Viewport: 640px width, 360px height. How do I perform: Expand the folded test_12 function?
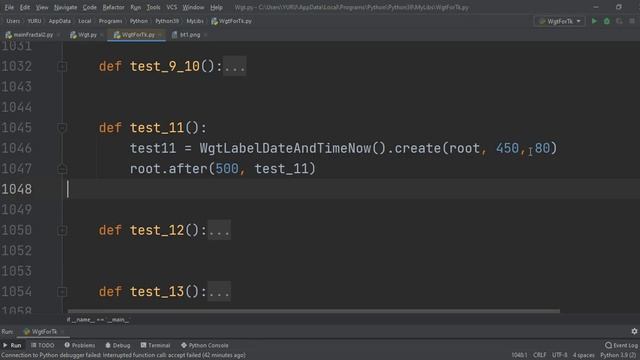coord(62,230)
